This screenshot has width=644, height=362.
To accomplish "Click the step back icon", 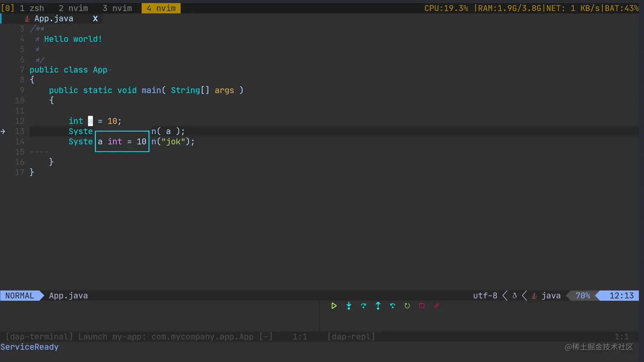I will (x=392, y=306).
